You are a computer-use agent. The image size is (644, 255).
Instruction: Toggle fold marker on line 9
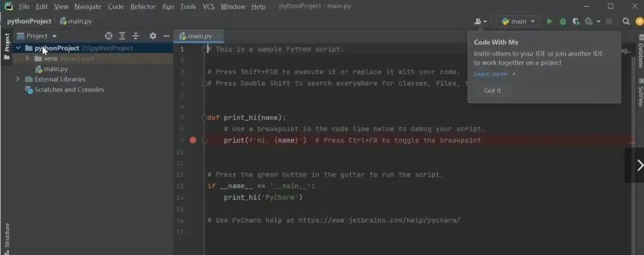coord(204,141)
